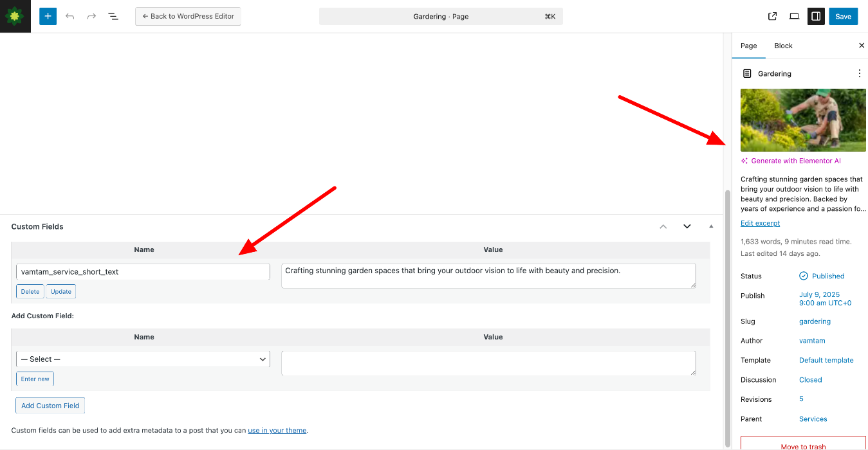868x450 pixels.
Task: Click Back to WordPress Editor button
Action: [x=188, y=16]
